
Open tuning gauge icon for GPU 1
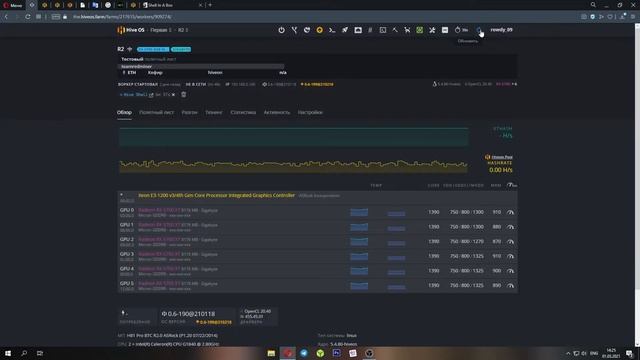point(510,227)
